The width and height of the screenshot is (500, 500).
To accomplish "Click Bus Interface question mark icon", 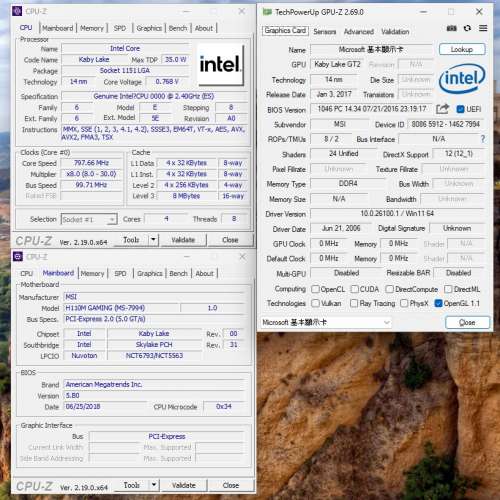I will coord(482,139).
